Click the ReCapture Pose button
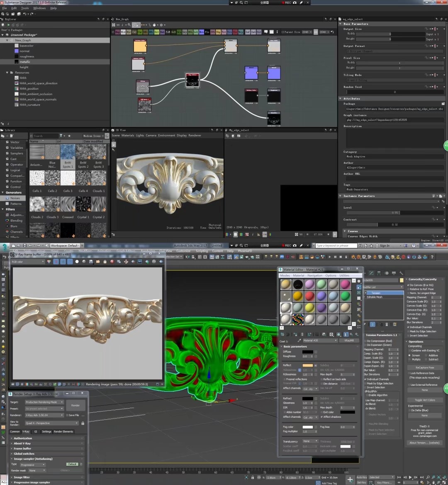The width and height of the screenshot is (448, 485). 425,367
